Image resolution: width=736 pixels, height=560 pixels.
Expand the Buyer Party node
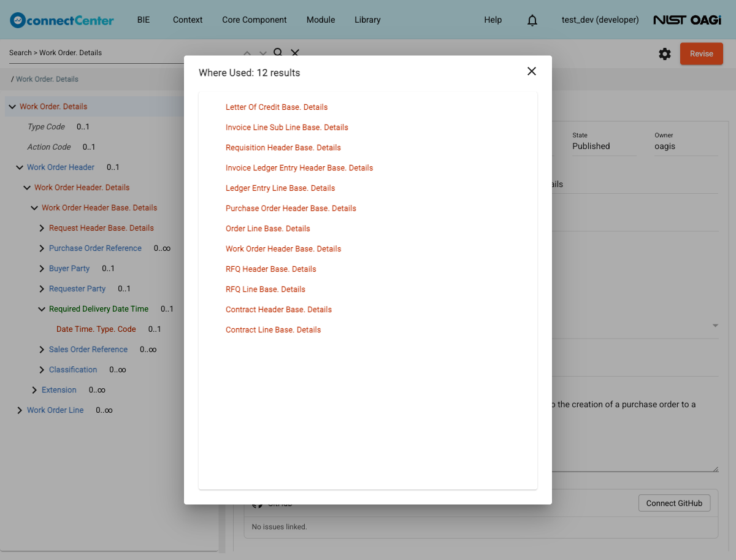(42, 269)
